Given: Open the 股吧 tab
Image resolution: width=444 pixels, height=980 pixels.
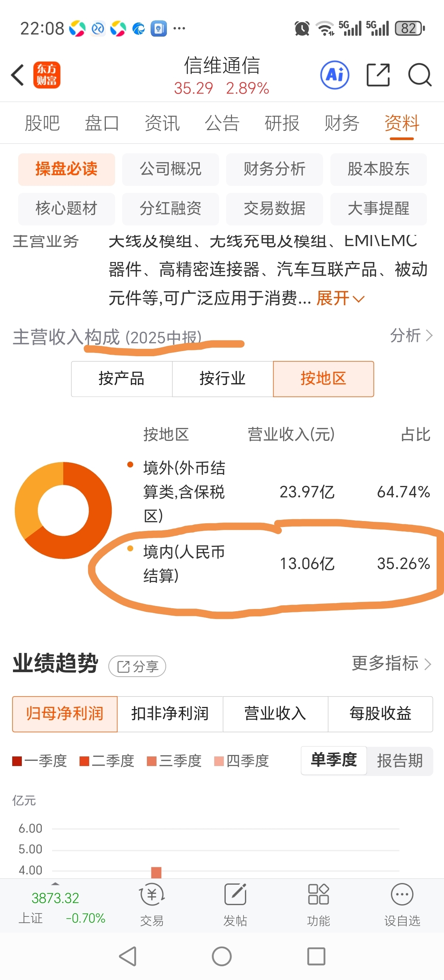Looking at the screenshot, I should 42,123.
